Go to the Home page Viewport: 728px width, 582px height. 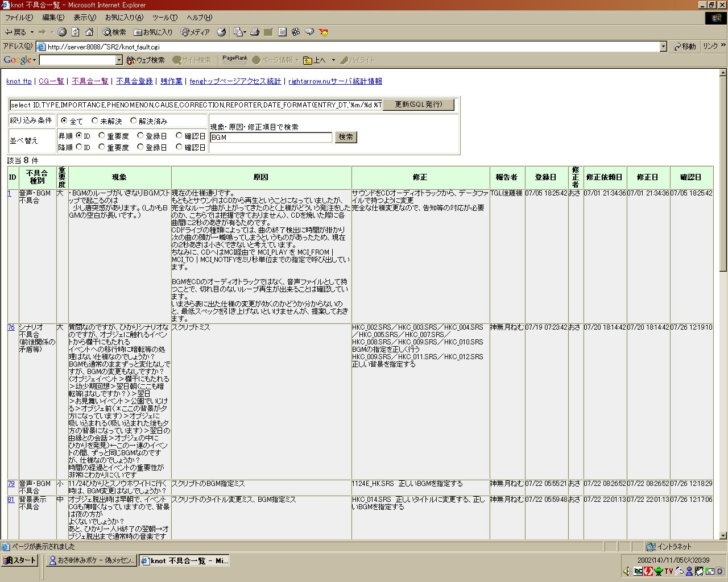pos(89,32)
